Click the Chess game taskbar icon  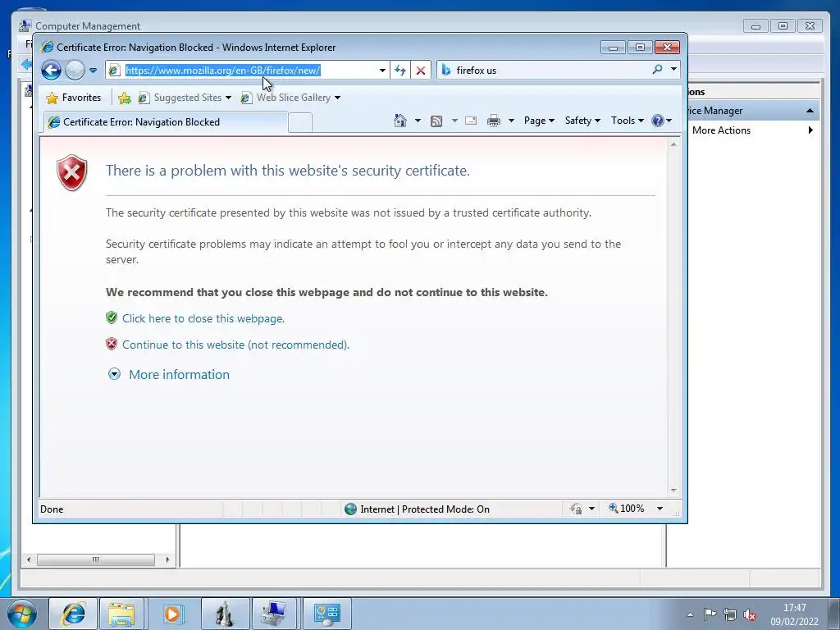225,614
